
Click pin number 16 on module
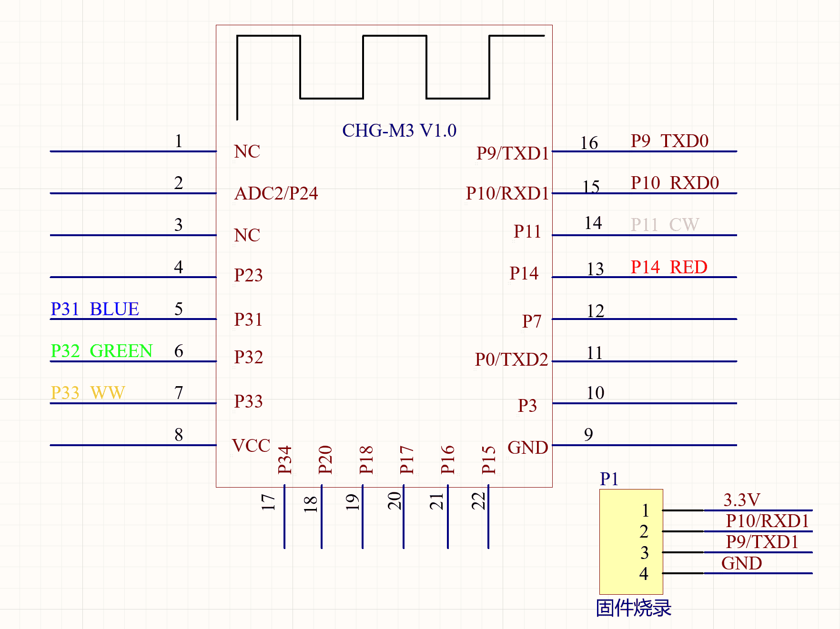click(589, 143)
